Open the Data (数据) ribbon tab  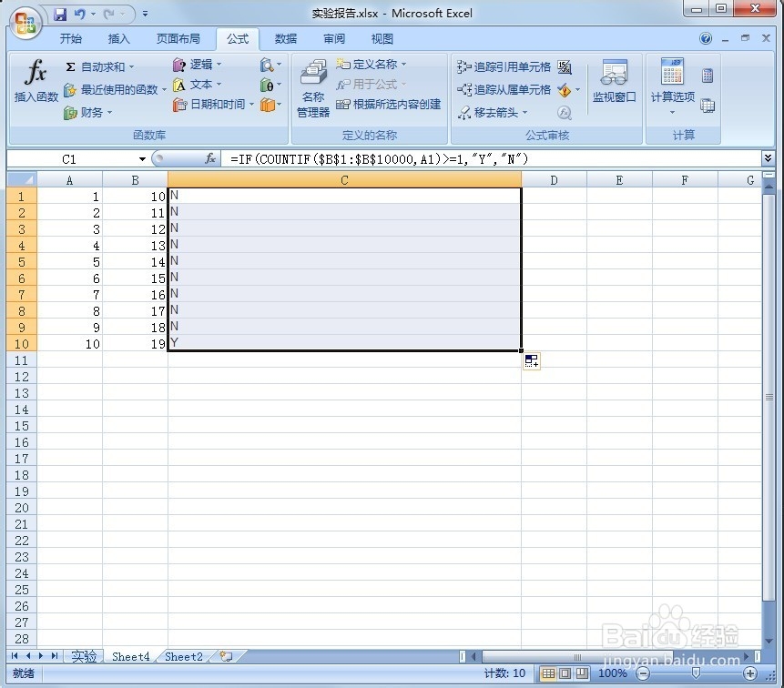[x=286, y=39]
